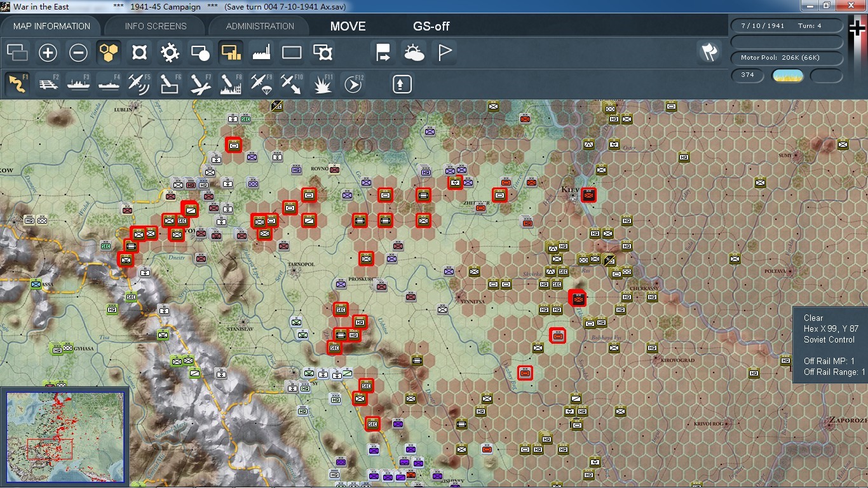Click the POLTAVA city label
This screenshot has width=868, height=488.
coord(775,271)
